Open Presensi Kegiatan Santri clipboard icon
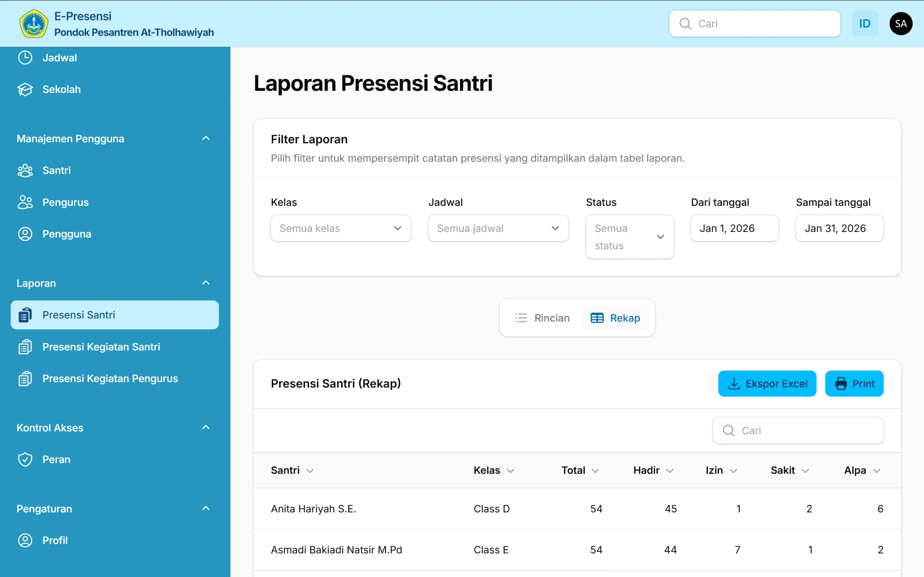The height and width of the screenshot is (577, 924). 24,346
